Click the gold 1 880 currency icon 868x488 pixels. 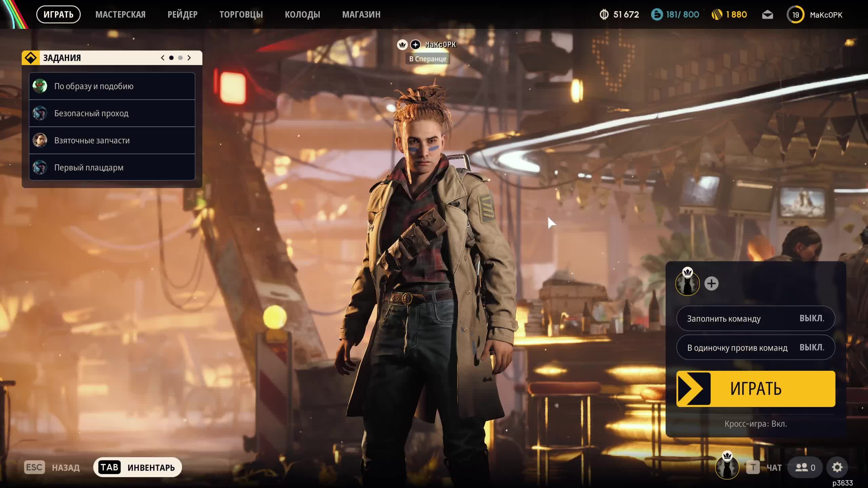coord(717,15)
